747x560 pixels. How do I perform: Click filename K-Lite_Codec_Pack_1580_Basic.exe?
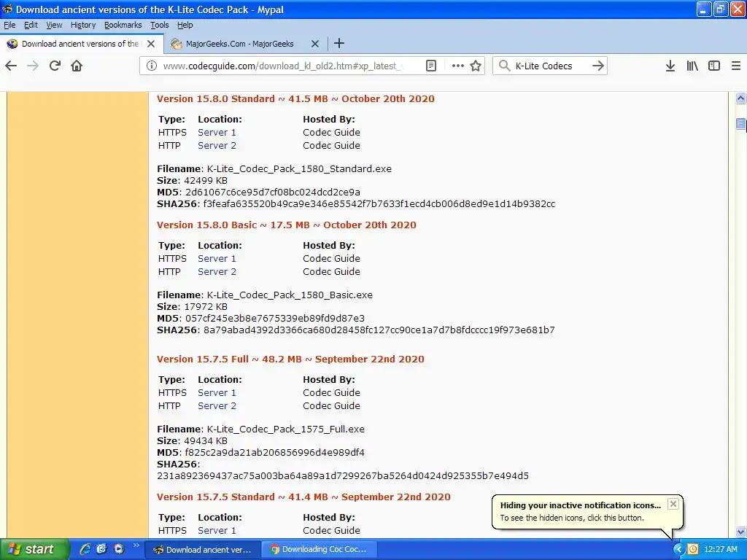click(x=290, y=295)
